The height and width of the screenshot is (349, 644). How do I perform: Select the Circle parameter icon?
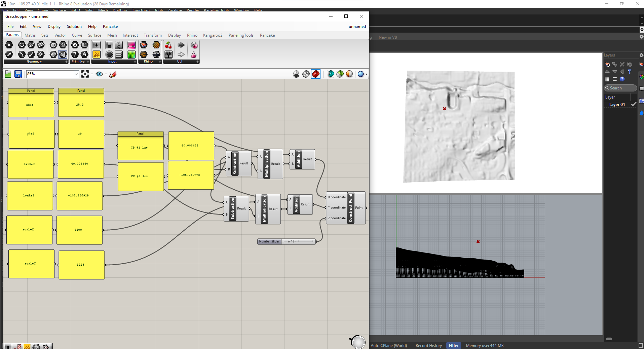[22, 45]
